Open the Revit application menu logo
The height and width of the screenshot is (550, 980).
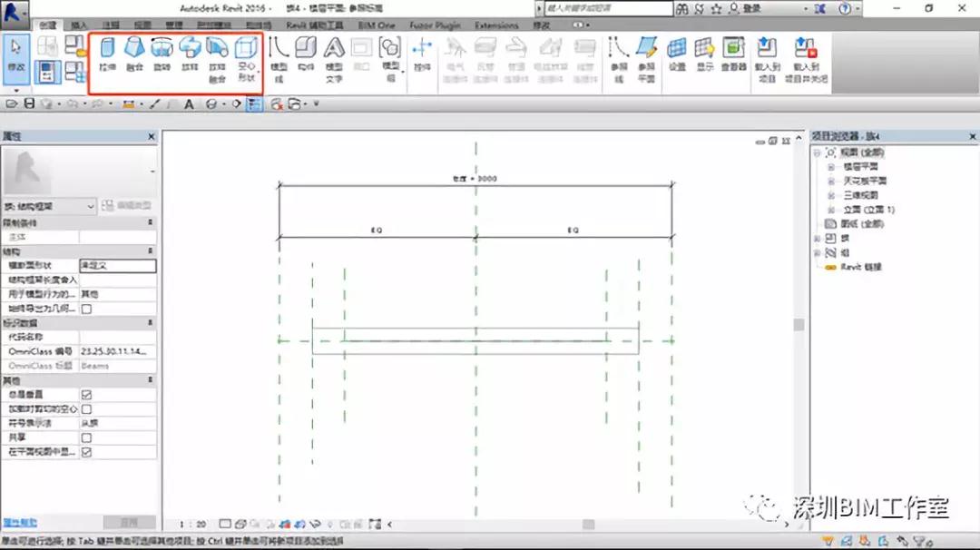14,13
